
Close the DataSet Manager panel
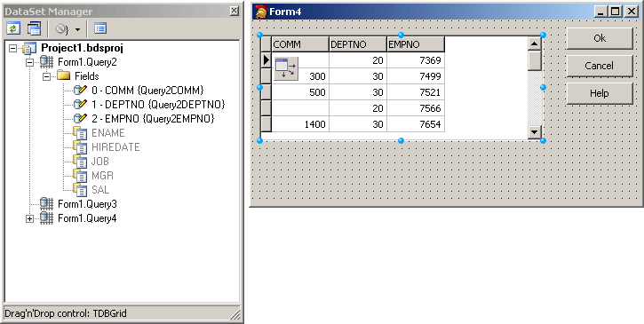point(235,11)
